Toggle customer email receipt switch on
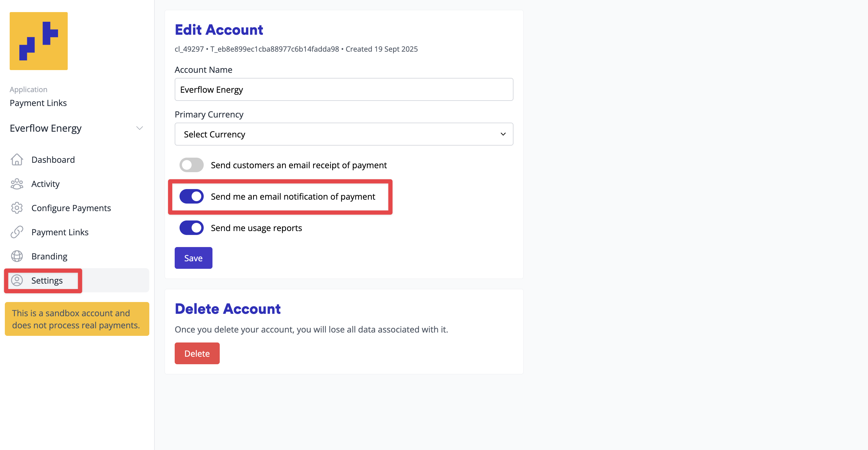This screenshot has width=868, height=450. click(191, 165)
